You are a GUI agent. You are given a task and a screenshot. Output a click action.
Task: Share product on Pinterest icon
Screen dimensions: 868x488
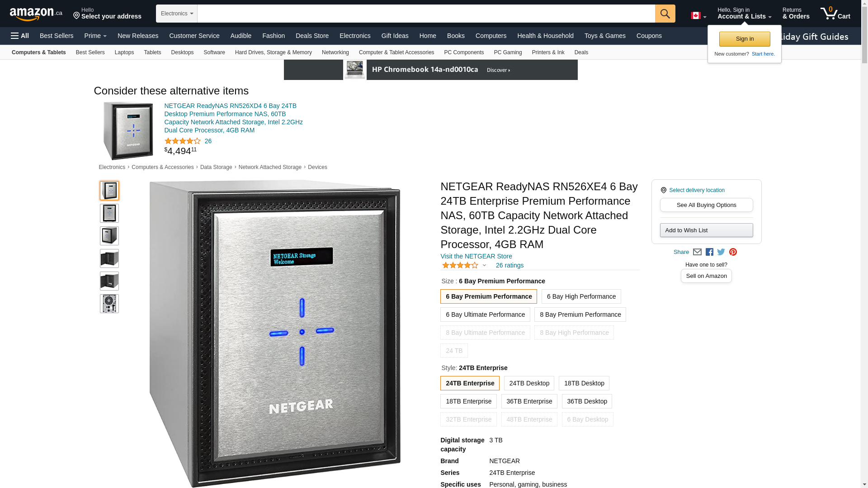(x=733, y=252)
